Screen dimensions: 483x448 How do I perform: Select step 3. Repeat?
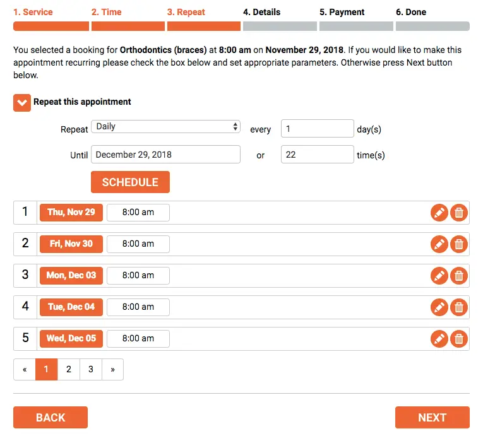[186, 12]
